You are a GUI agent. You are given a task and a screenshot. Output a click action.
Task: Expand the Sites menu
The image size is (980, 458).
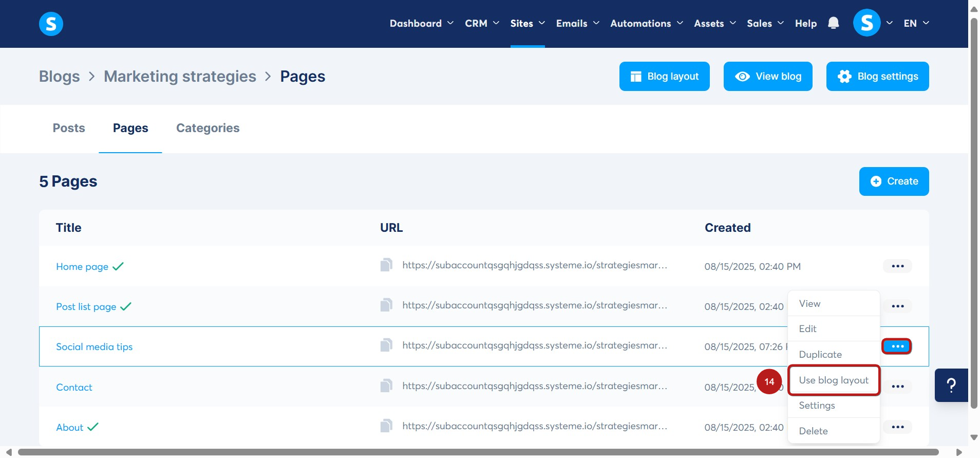[527, 23]
